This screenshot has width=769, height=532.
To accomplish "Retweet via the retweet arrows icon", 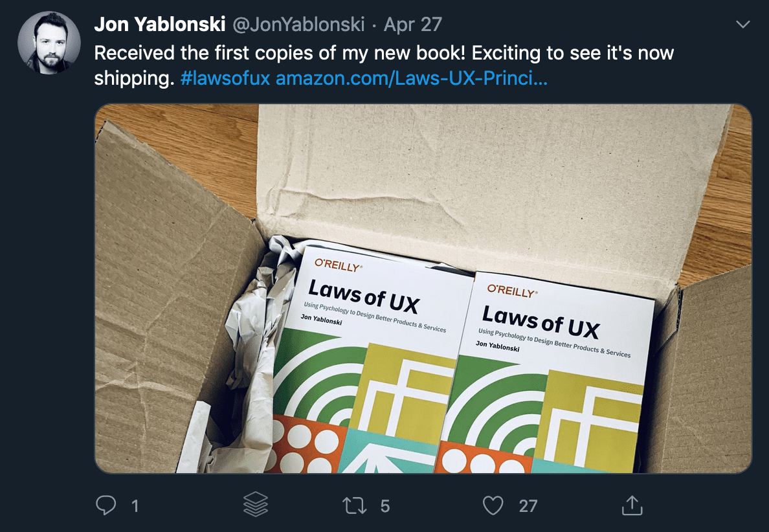I will point(353,507).
